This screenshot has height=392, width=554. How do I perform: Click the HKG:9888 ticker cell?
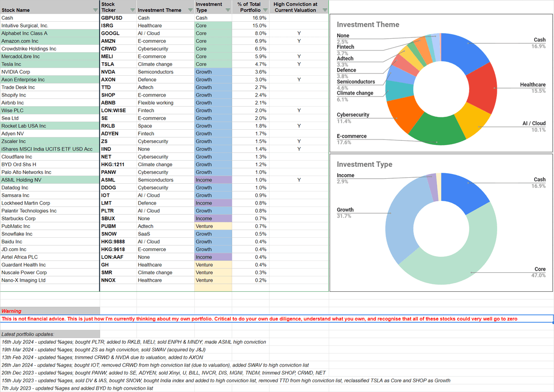coord(118,241)
